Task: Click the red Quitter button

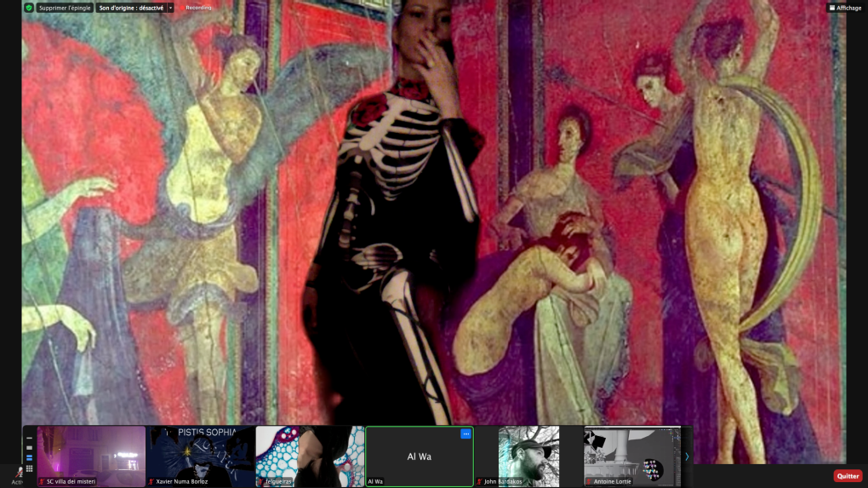Action: 848,476
